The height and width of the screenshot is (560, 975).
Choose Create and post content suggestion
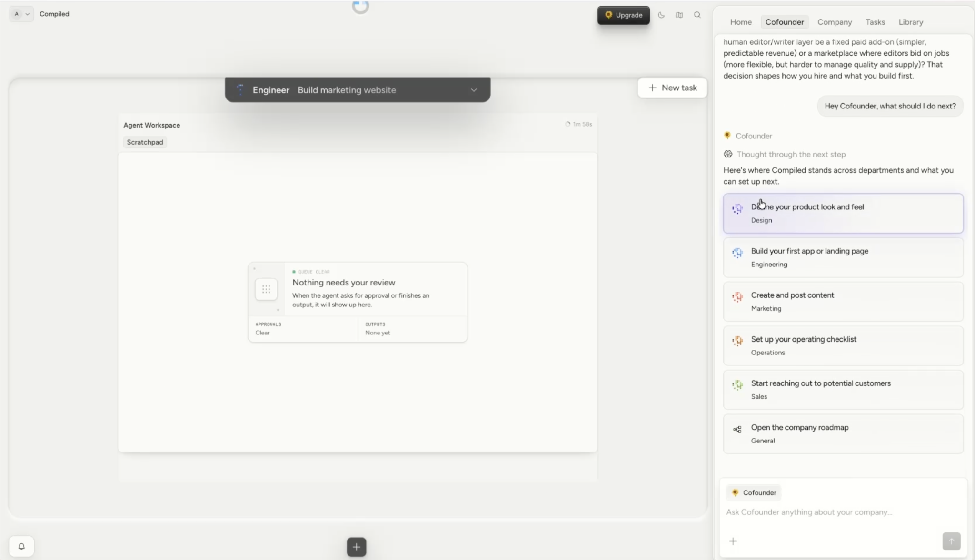(x=843, y=302)
